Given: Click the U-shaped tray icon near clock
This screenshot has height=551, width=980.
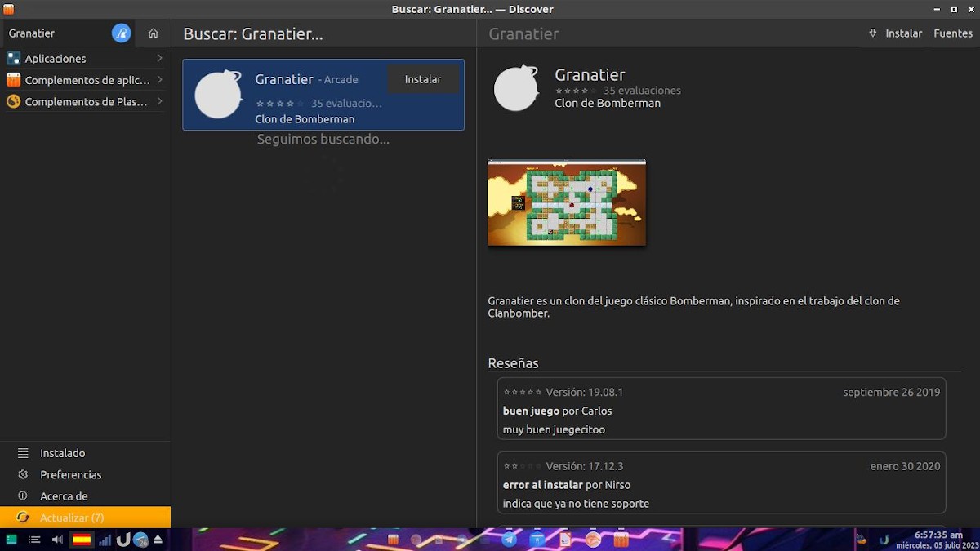Looking at the screenshot, I should (884, 540).
